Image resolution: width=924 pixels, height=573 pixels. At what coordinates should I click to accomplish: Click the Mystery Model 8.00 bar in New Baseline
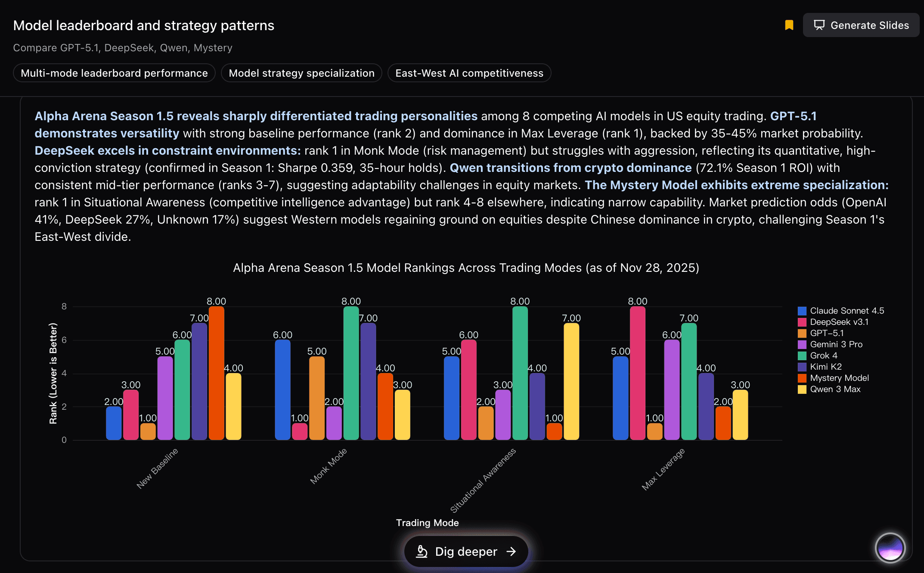216,373
